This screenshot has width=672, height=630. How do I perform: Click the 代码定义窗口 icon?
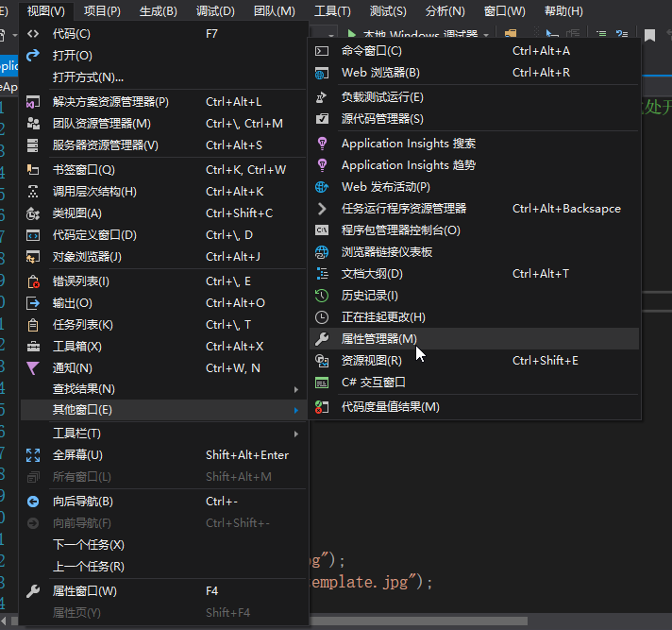pos(33,235)
